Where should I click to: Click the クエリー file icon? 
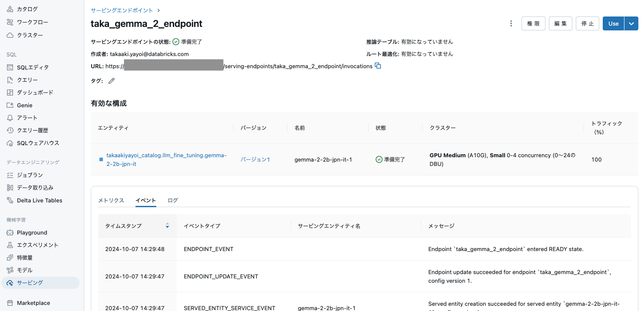pyautogui.click(x=10, y=80)
